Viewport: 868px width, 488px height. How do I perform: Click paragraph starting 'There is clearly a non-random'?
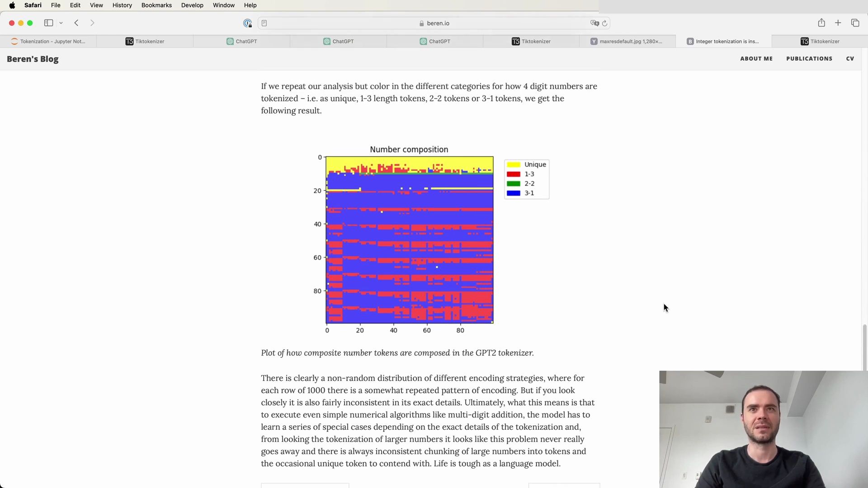428,421
